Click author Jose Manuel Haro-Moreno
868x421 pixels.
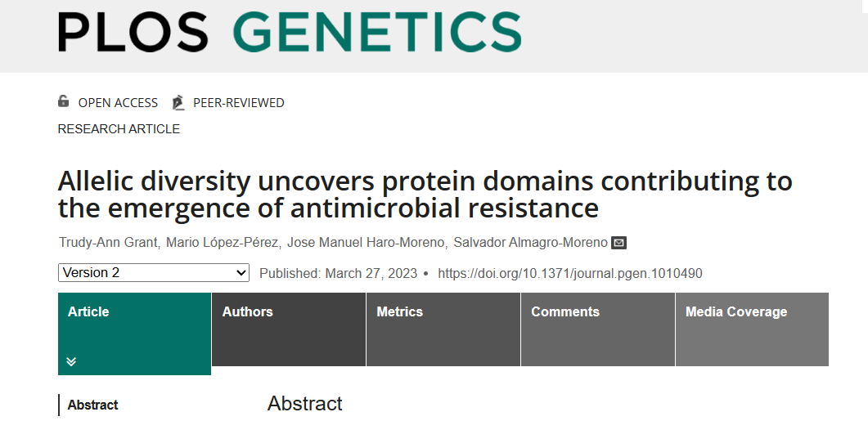pyautogui.click(x=366, y=243)
